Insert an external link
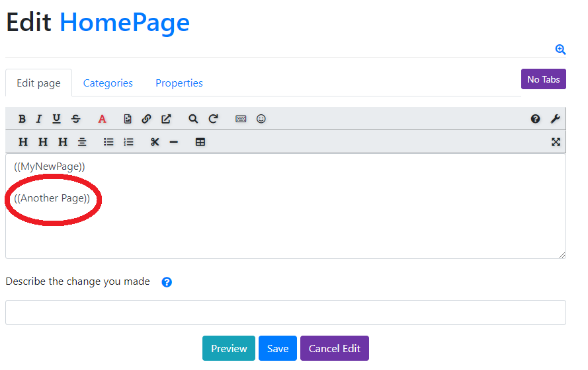Screen dimensions: 588x370 point(166,119)
